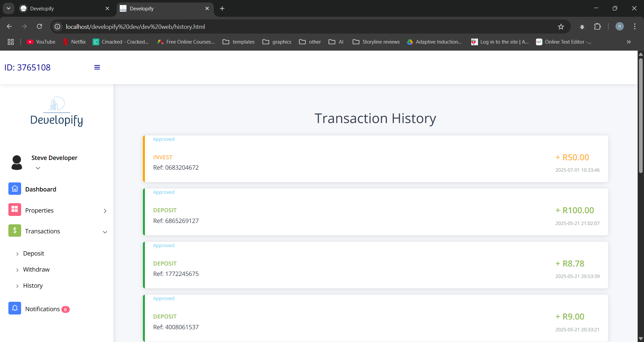Screen dimensions: 644x342
Task: Open the Withdraw submenu item
Action: pos(36,270)
